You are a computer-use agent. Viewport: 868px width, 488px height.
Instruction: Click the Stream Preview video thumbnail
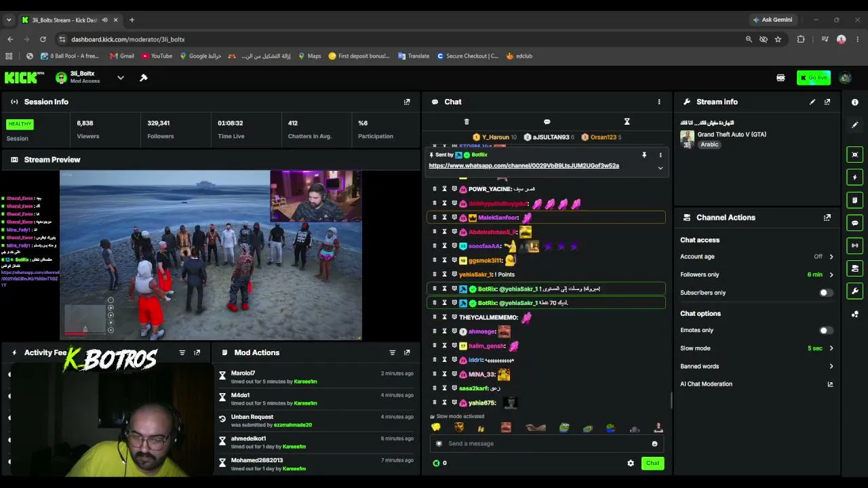[211, 255]
